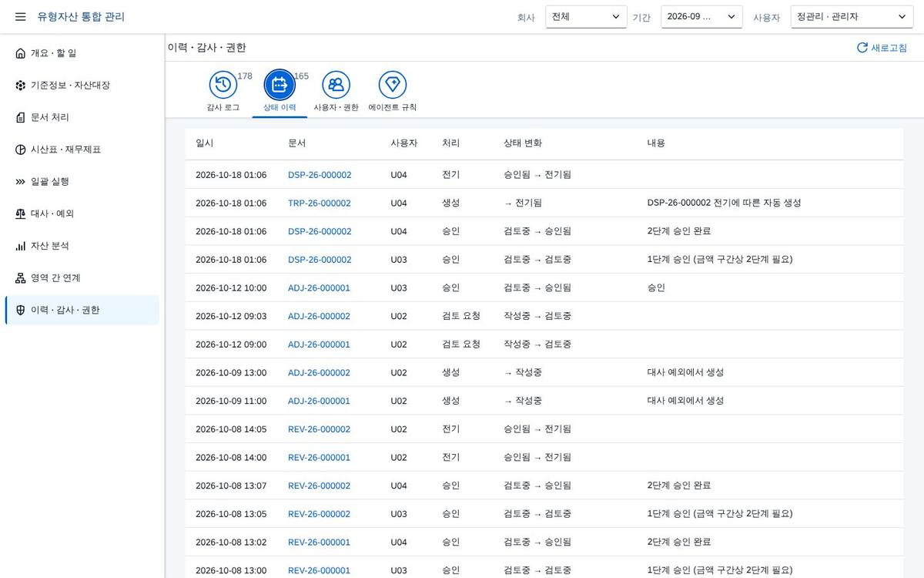924x578 pixels.
Task: Click the 일시 column header
Action: (205, 143)
